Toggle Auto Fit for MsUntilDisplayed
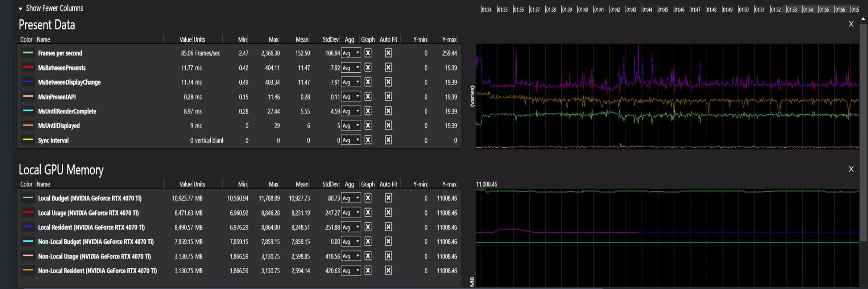 tap(388, 125)
